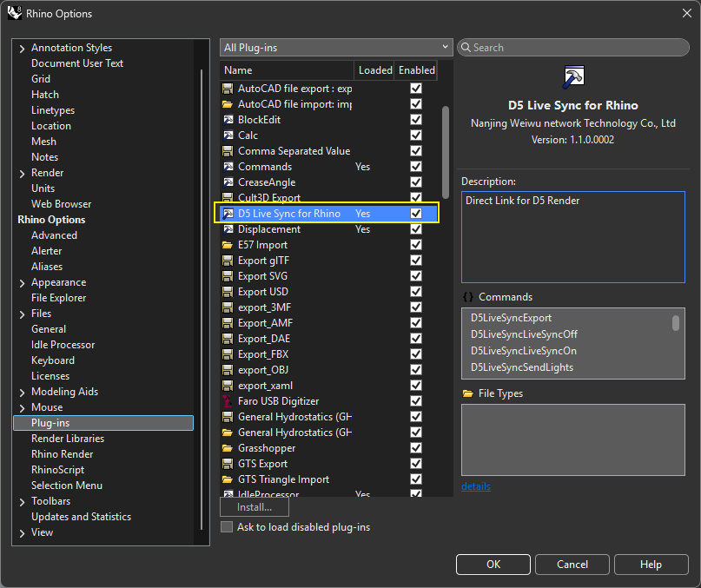Screen dimensions: 701x588
Task: Uncheck the Commands plug-in checkbox
Action: (416, 167)
